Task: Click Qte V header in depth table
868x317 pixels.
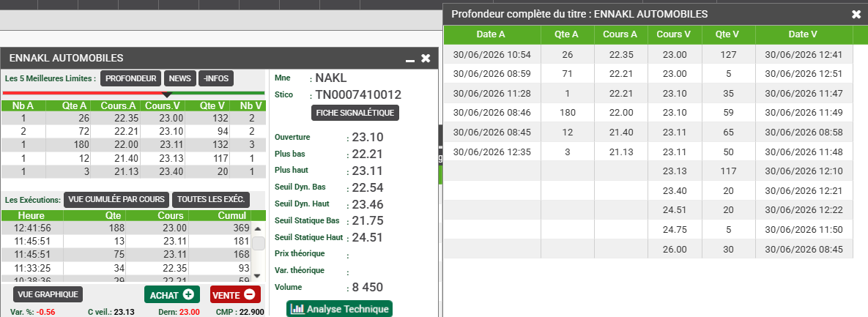Action: [x=727, y=34]
